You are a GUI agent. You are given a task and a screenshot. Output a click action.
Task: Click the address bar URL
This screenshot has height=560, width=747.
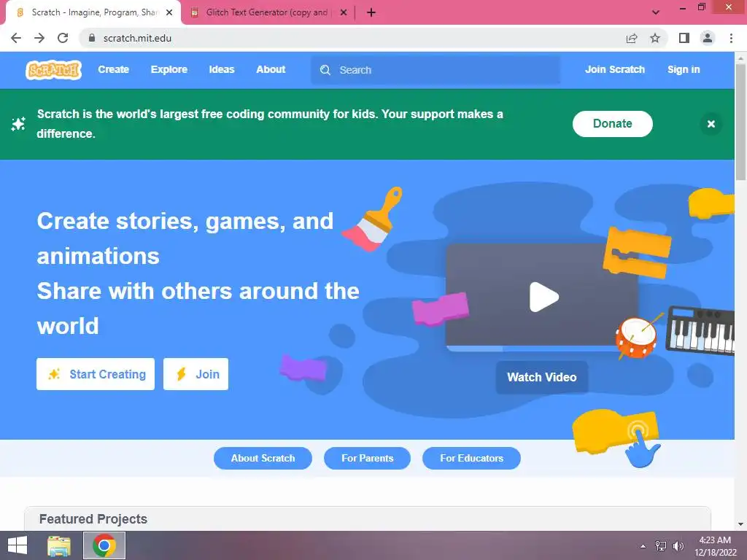click(x=137, y=38)
